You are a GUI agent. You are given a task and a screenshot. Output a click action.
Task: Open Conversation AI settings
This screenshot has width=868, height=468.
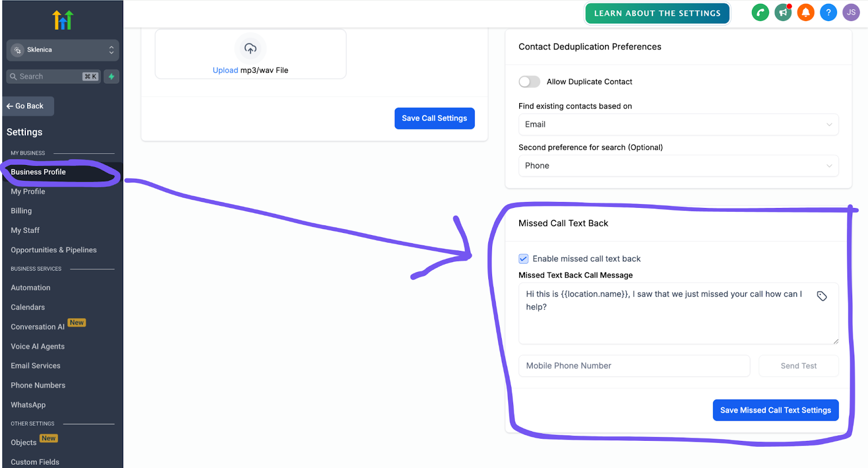tap(37, 327)
